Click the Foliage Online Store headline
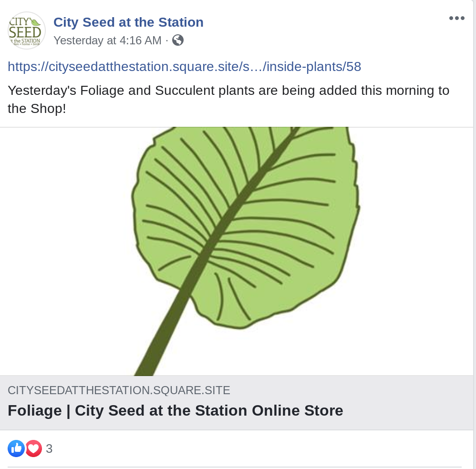This screenshot has width=476, height=469. (x=175, y=410)
